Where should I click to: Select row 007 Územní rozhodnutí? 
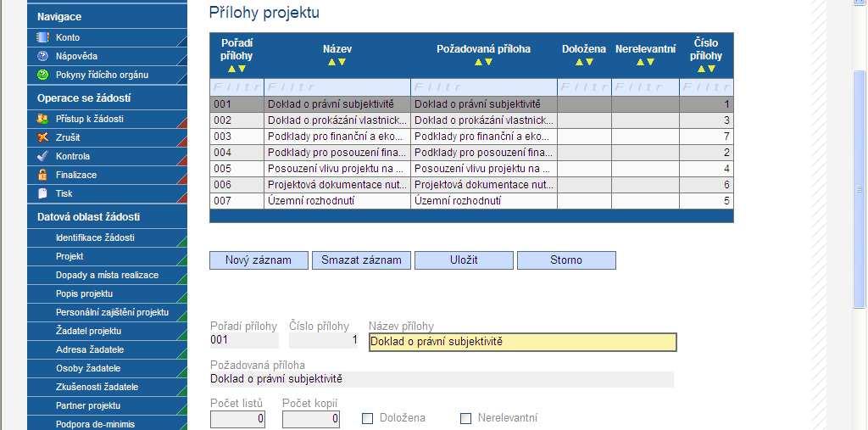471,201
